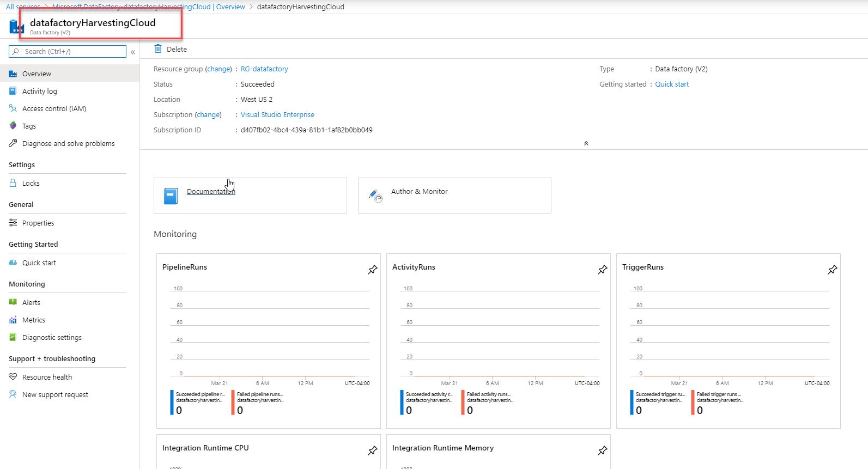Screen dimensions: 868x469
Task: Collapse the essentials section with up chevron
Action: point(586,143)
